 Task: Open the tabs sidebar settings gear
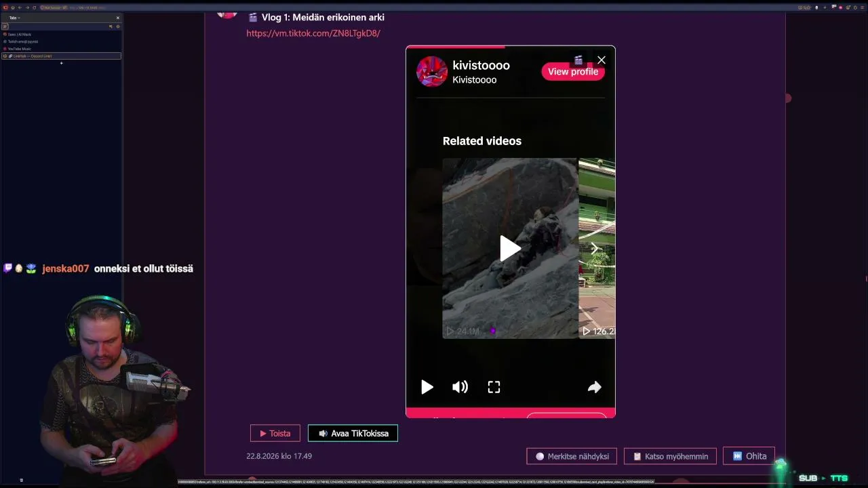point(118,26)
